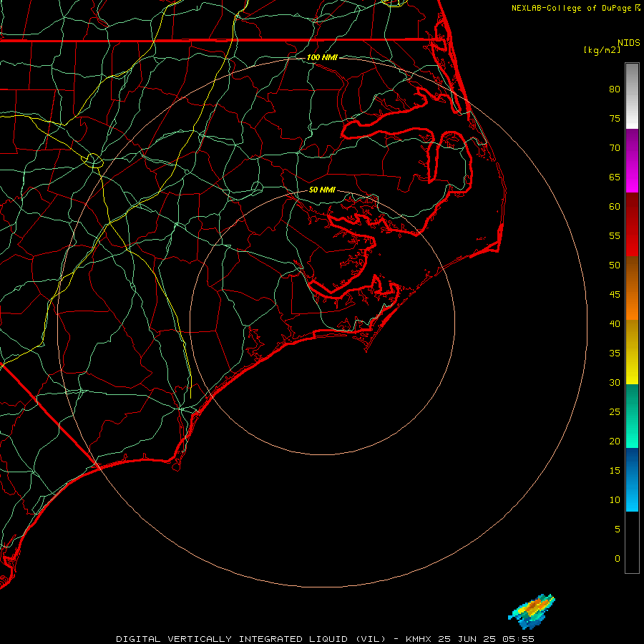Click the magenta segment of the color scale
This screenshot has height=644, width=644.
pyautogui.click(x=632, y=160)
